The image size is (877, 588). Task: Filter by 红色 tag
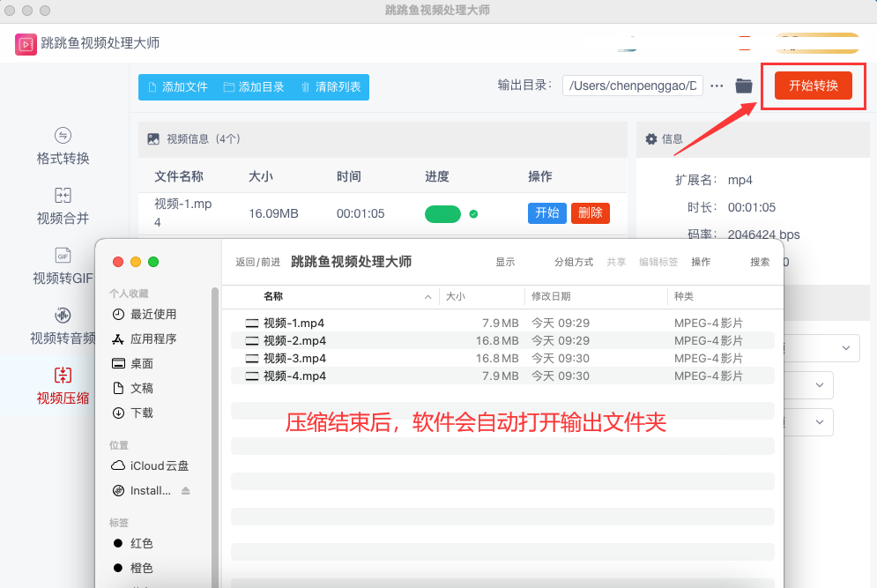[132, 543]
